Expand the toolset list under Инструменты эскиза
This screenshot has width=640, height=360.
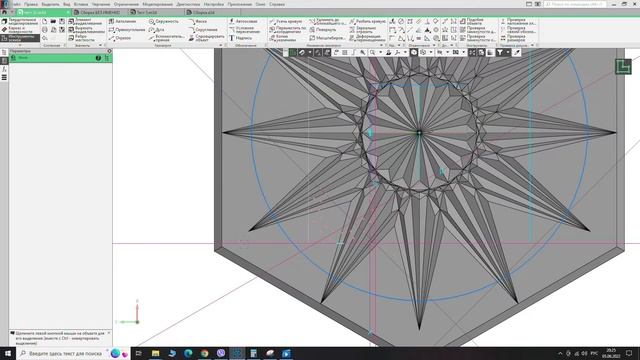20,45
